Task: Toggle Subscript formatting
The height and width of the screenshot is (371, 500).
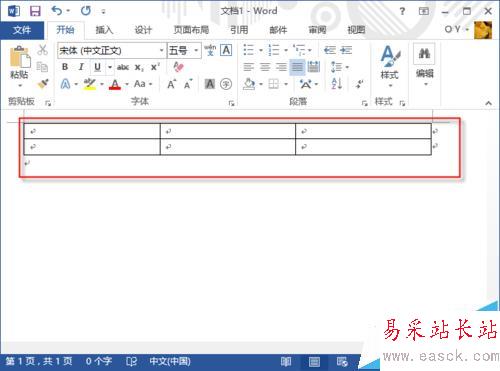Action: (x=139, y=68)
